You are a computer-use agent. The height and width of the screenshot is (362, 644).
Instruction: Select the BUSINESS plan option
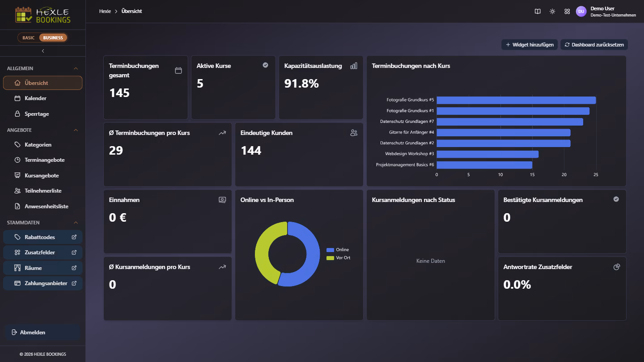click(53, 38)
